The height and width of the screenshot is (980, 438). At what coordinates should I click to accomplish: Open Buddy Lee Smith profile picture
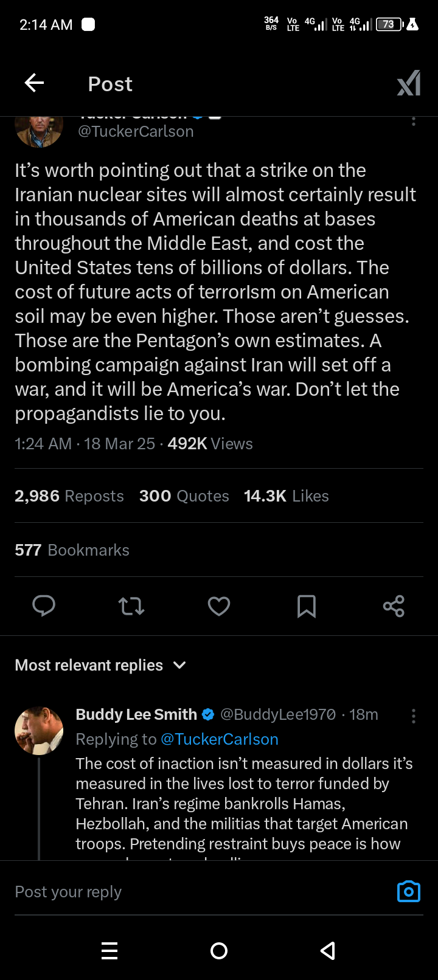39,731
